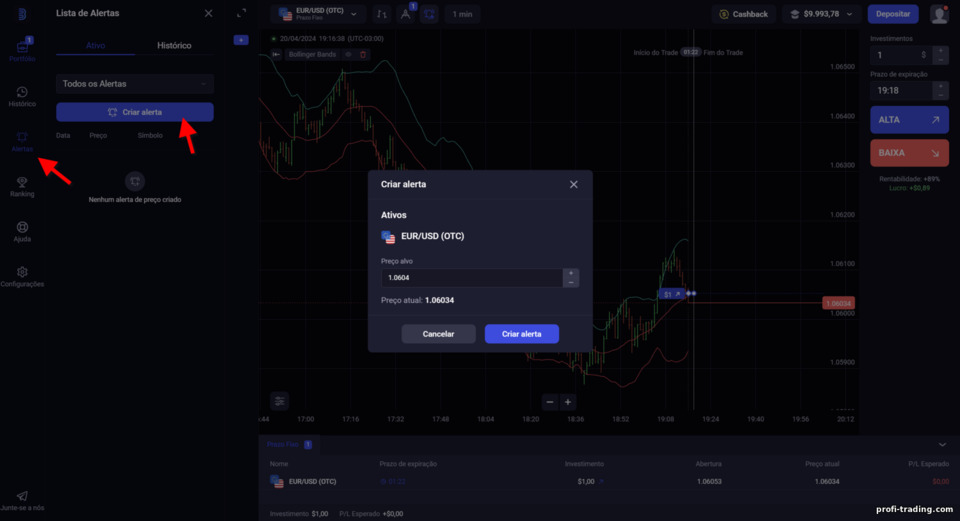Open the chart type selector icon
Viewport: 960px width, 521px height.
pyautogui.click(x=382, y=13)
